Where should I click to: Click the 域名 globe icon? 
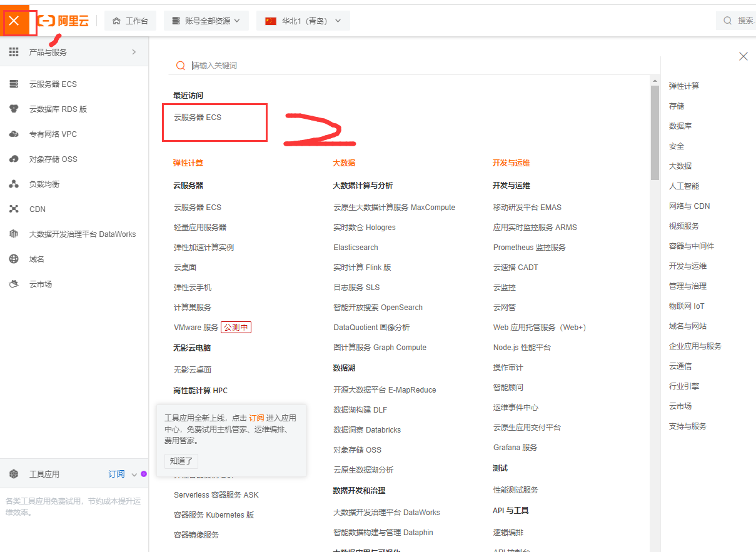pos(14,259)
